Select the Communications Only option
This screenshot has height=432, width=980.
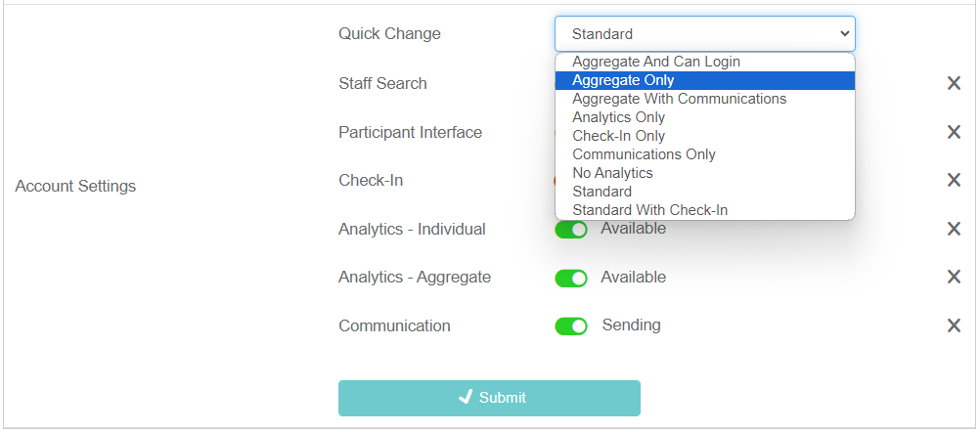click(x=644, y=154)
